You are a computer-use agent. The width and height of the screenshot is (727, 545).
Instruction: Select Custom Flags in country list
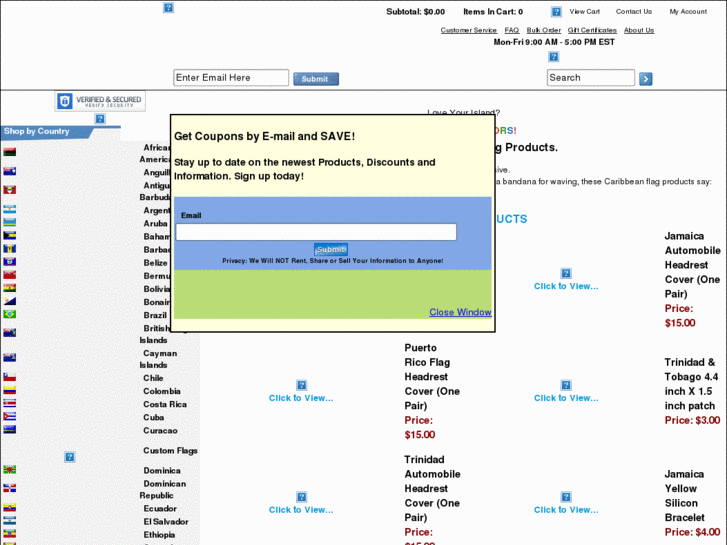click(170, 450)
